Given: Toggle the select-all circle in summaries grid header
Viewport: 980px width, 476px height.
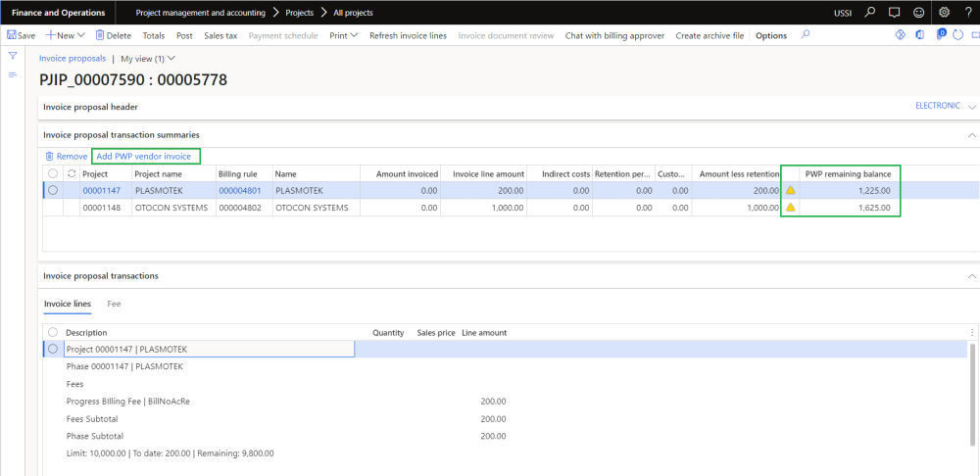Looking at the screenshot, I should [53, 173].
